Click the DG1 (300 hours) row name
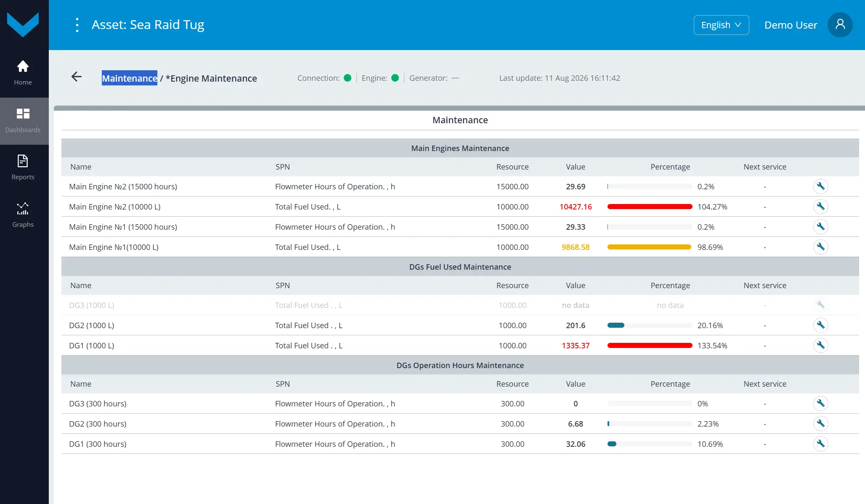The width and height of the screenshot is (865, 504). (x=98, y=444)
